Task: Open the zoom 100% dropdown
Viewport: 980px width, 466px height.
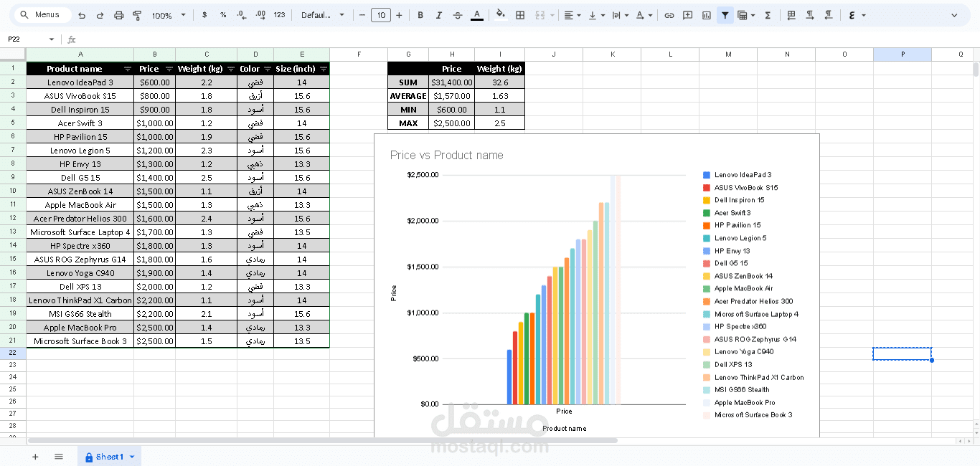Action: 169,15
